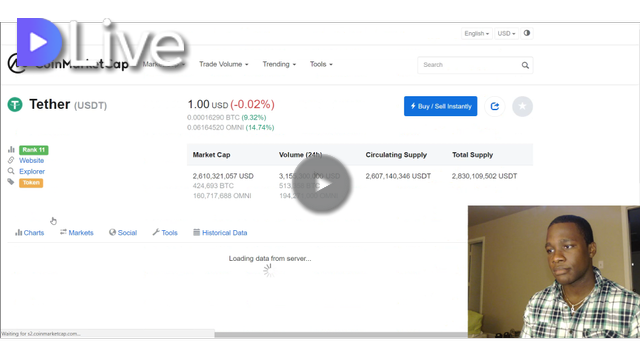Viewport: 640px width, 360px height.
Task: Toggle night mode contrast icon
Action: pos(527,33)
